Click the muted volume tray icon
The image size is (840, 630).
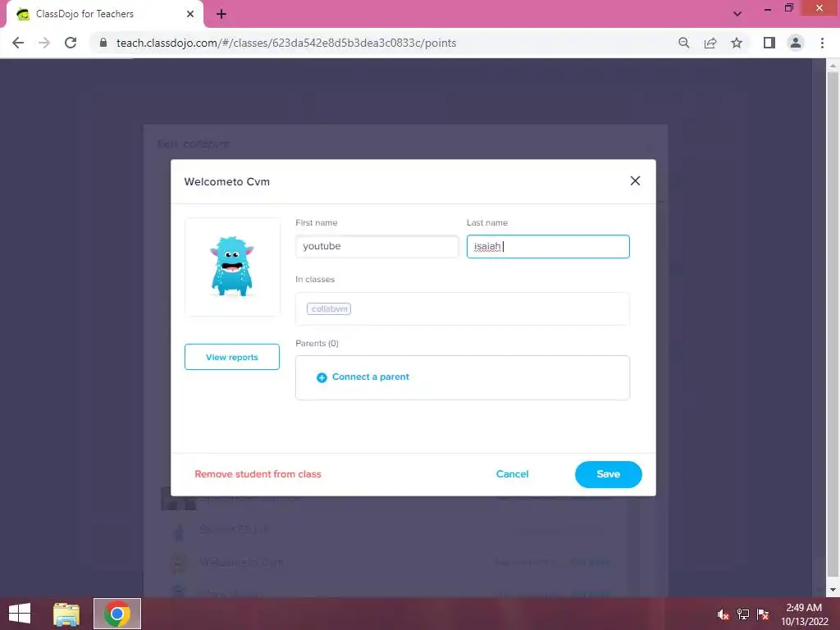pos(723,614)
